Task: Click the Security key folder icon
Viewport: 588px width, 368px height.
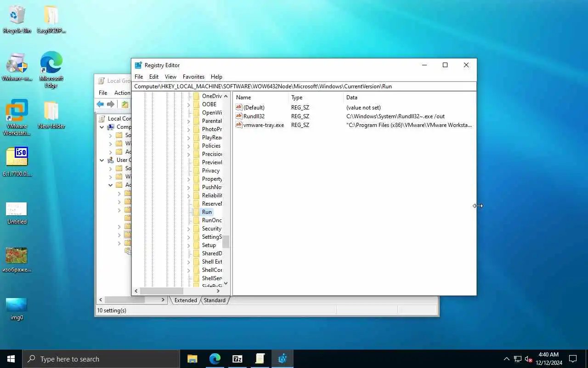Action: pyautogui.click(x=196, y=229)
